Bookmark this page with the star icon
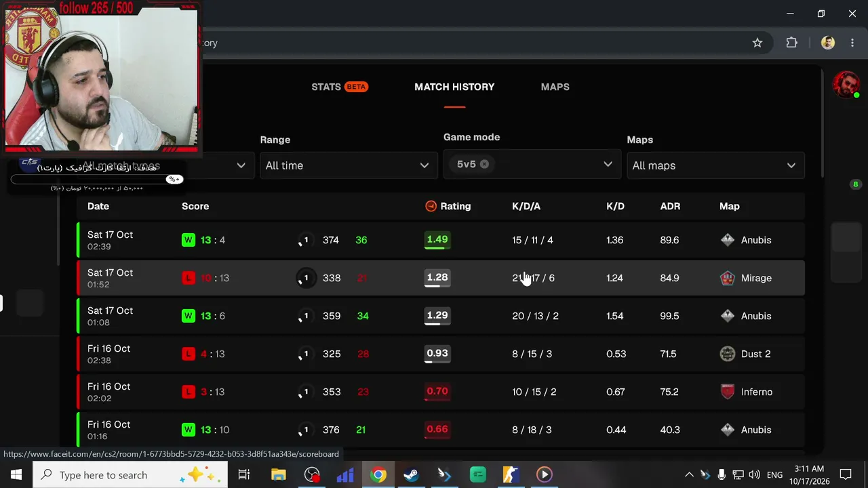This screenshot has width=868, height=488. [757, 43]
